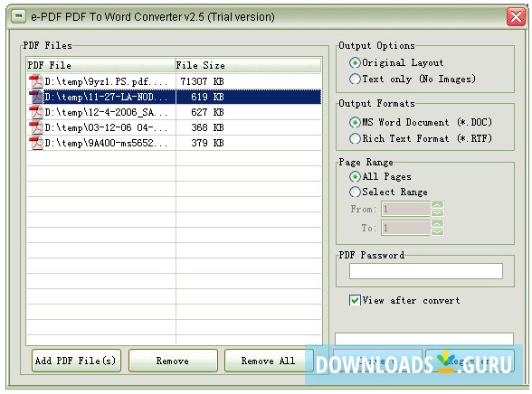532x394 pixels.
Task: Click the 379 KB size cell
Action: click(207, 143)
